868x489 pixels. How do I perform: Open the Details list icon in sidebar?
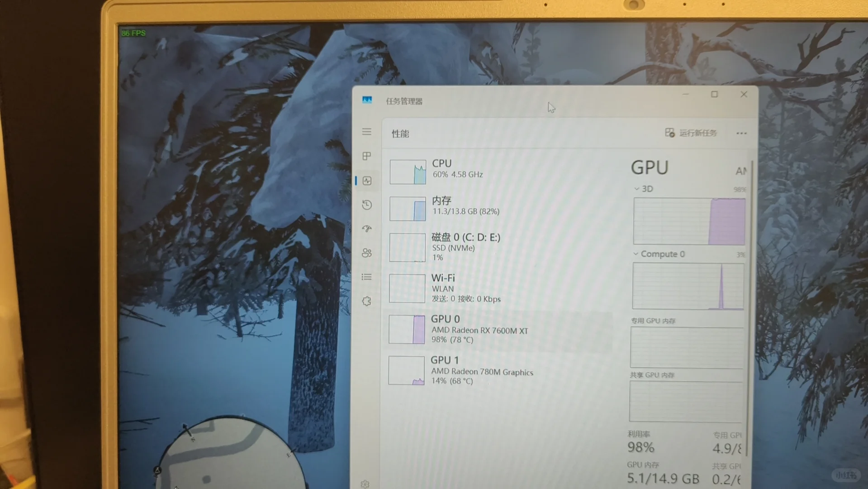pyautogui.click(x=367, y=277)
